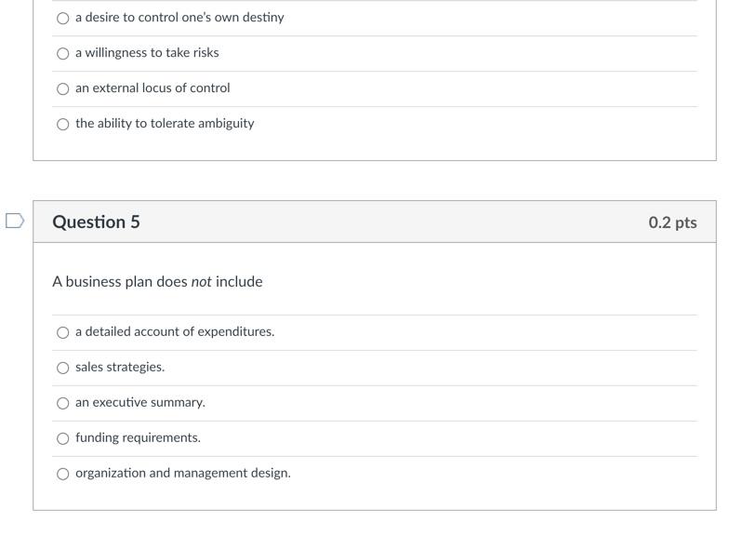Mark the funding requirements radio button
Viewport: 756px width, 537px height.
(x=63, y=438)
